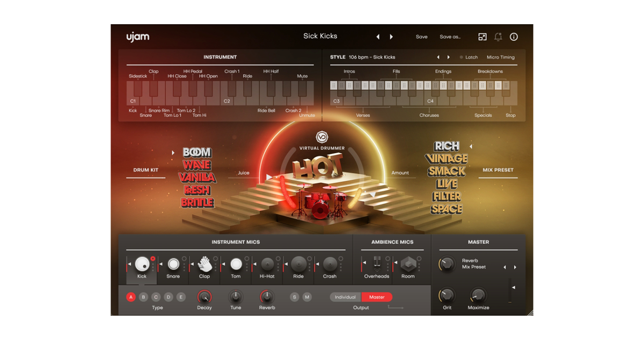Go to previous style arrow in Style panel
Viewport: 644px width, 340px height.
coord(438,57)
